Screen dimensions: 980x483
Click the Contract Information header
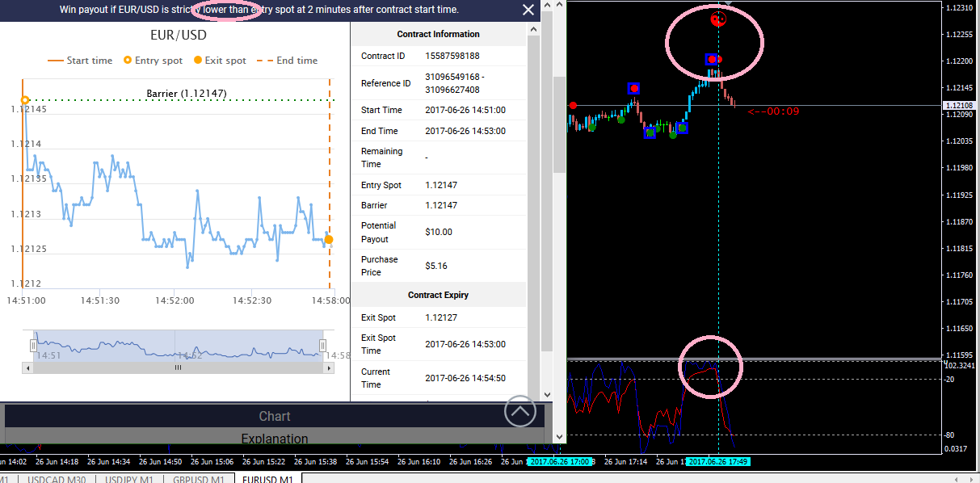(438, 34)
